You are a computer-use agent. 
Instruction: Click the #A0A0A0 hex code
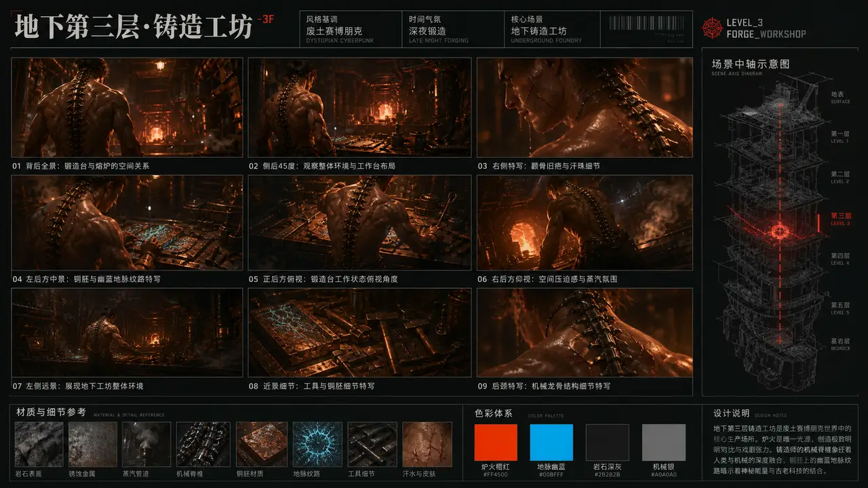point(664,476)
